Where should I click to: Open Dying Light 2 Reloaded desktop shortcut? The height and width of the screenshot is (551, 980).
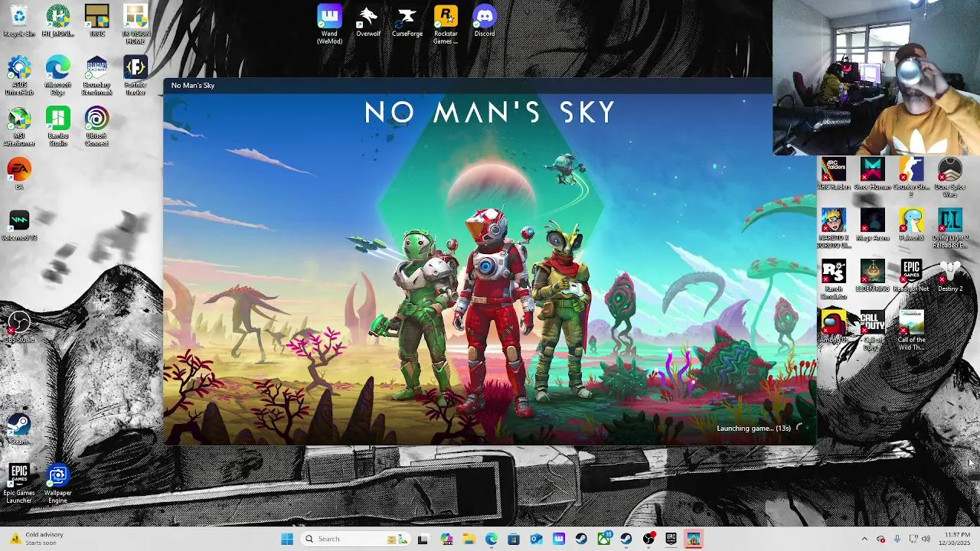click(950, 229)
